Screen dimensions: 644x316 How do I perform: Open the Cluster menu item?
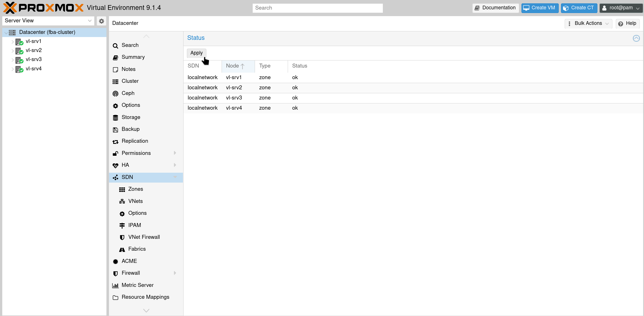(146, 81)
